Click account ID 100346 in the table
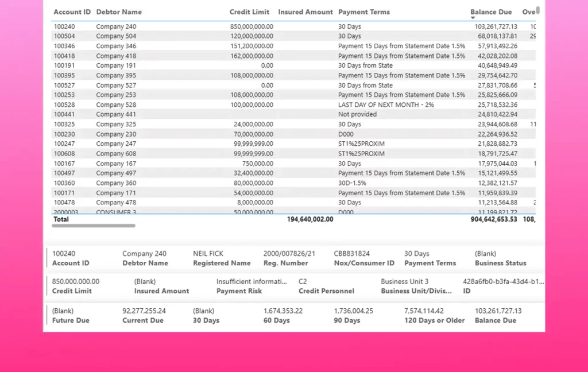The width and height of the screenshot is (588, 372). point(64,46)
